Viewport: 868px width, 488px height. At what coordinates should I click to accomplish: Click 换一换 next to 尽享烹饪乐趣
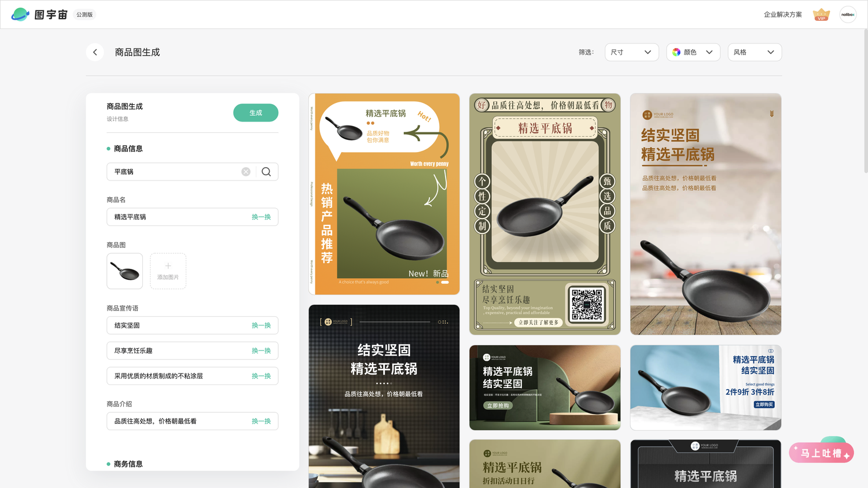(x=261, y=351)
